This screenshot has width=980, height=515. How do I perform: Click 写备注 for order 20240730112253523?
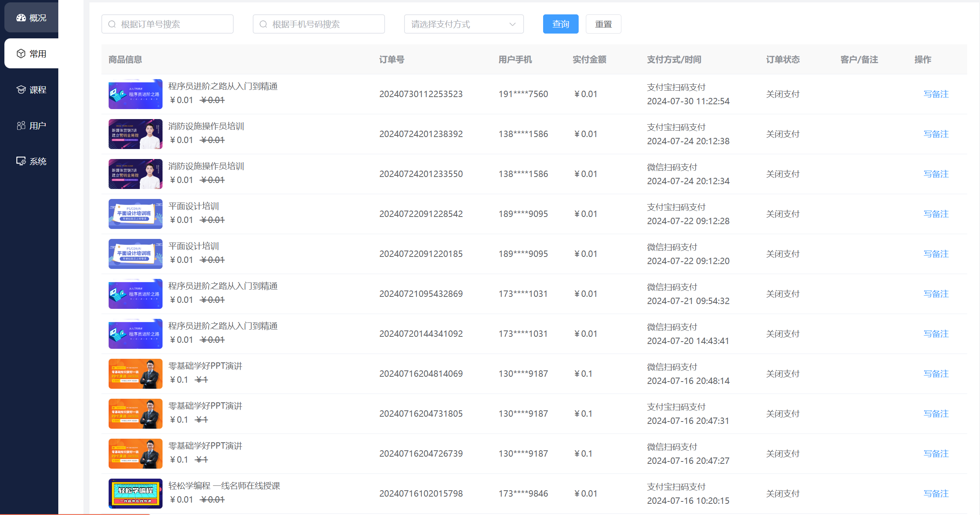936,94
